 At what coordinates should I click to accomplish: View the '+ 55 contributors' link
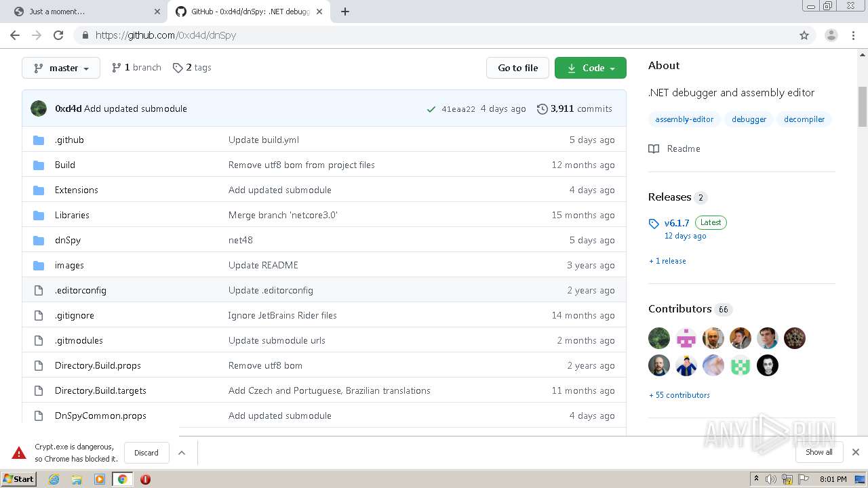click(x=679, y=395)
